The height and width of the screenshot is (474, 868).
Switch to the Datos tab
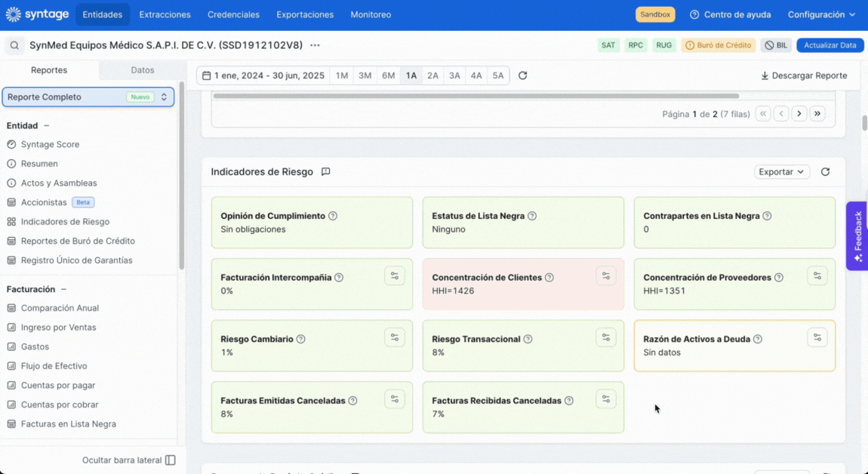click(x=142, y=70)
